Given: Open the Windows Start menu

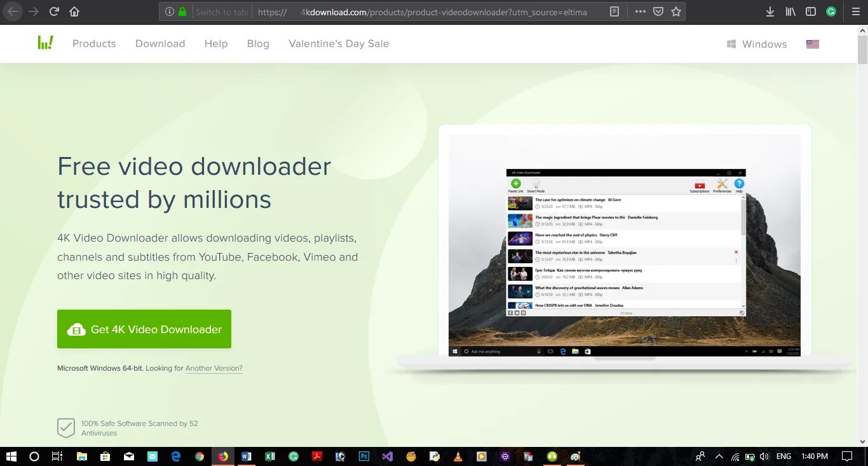Looking at the screenshot, I should 11,456.
